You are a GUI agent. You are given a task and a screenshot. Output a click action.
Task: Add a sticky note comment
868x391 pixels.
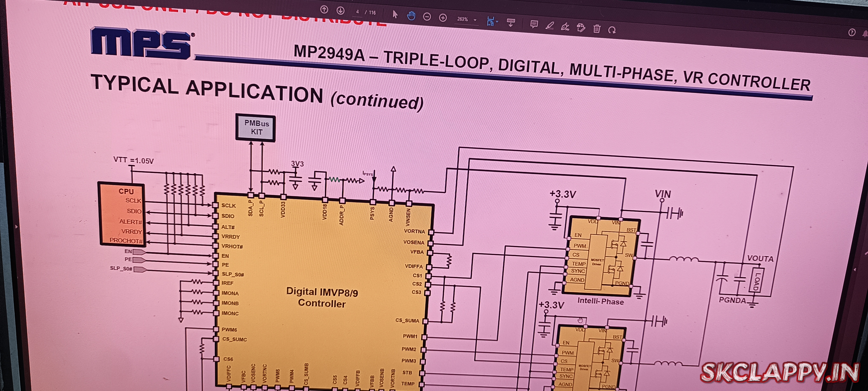[x=534, y=24]
